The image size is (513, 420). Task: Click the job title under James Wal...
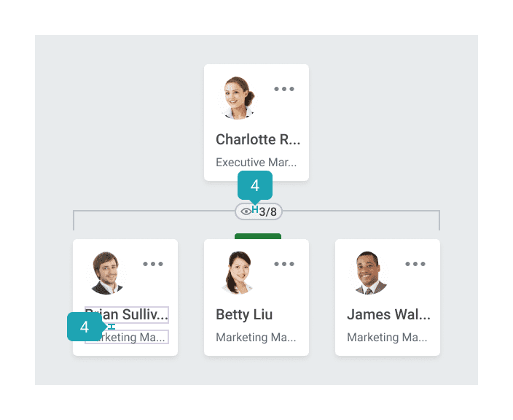pyautogui.click(x=387, y=338)
